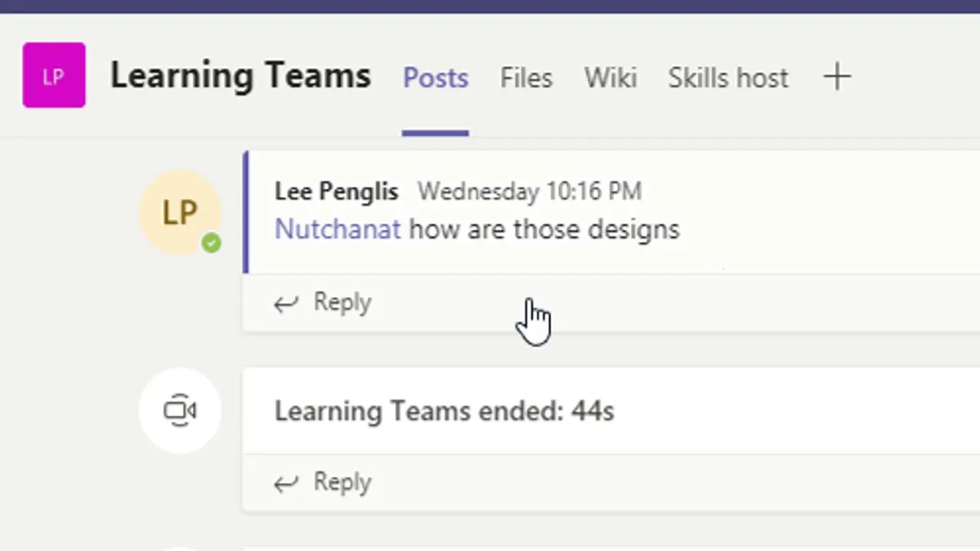Open the Nutchanat mention link
This screenshot has width=980, height=551.
[337, 229]
